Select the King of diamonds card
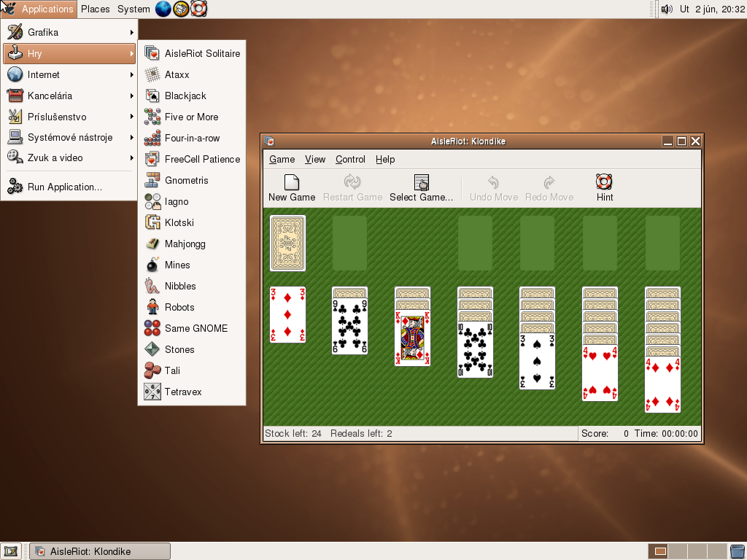747x560 pixels. (x=413, y=338)
